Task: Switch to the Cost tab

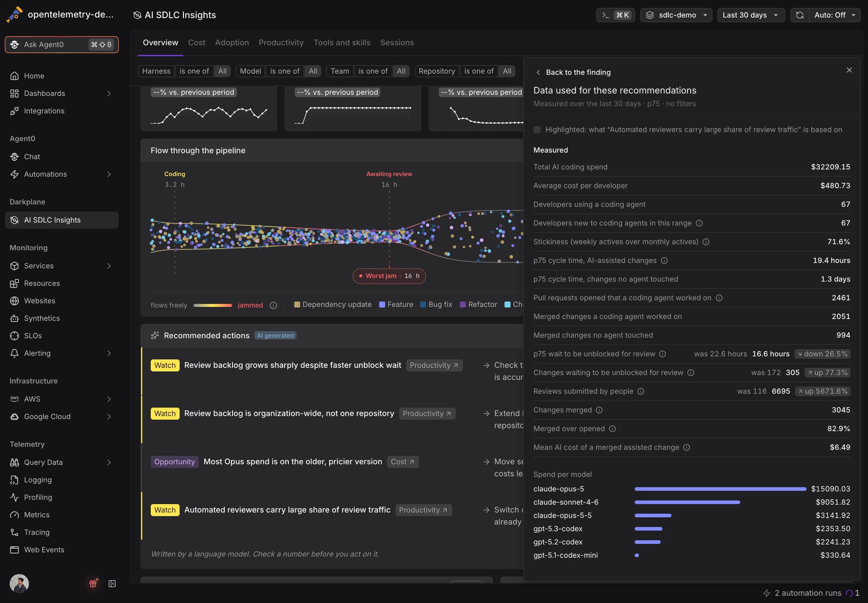Action: coord(196,43)
